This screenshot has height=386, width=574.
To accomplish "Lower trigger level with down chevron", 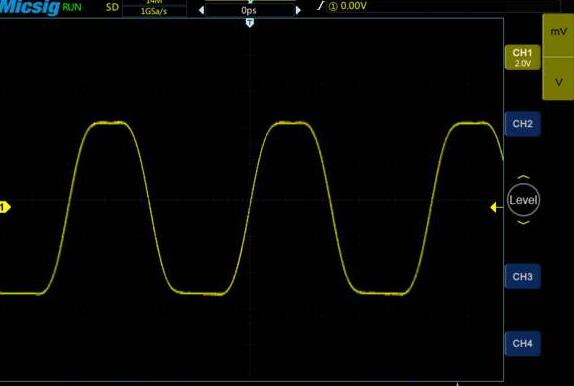I will pyautogui.click(x=523, y=223).
